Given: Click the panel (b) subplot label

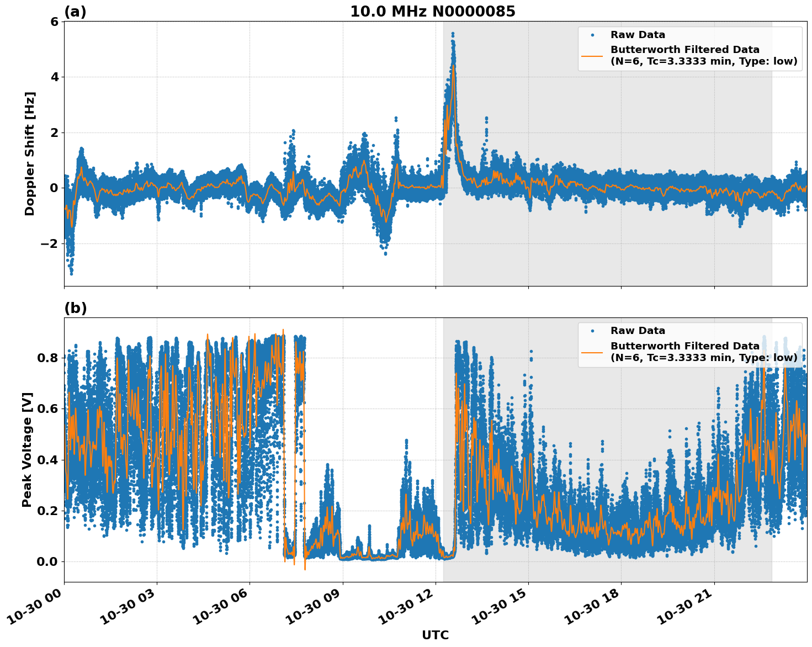Looking at the screenshot, I should pos(75,307).
